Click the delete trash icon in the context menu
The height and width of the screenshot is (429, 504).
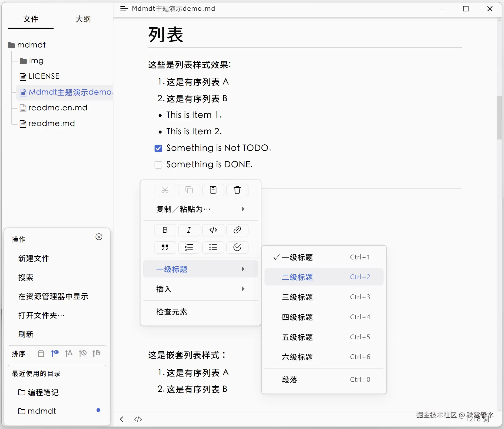(x=237, y=190)
